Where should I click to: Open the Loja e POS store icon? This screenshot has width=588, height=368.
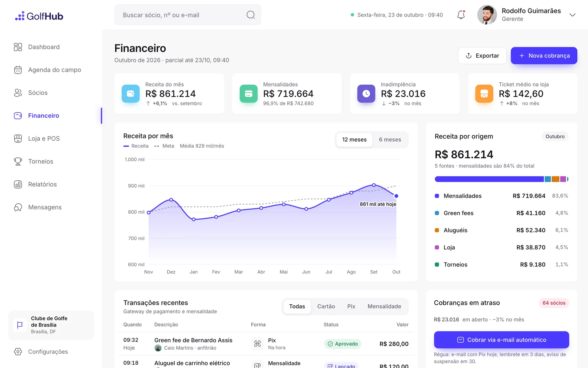tap(18, 138)
